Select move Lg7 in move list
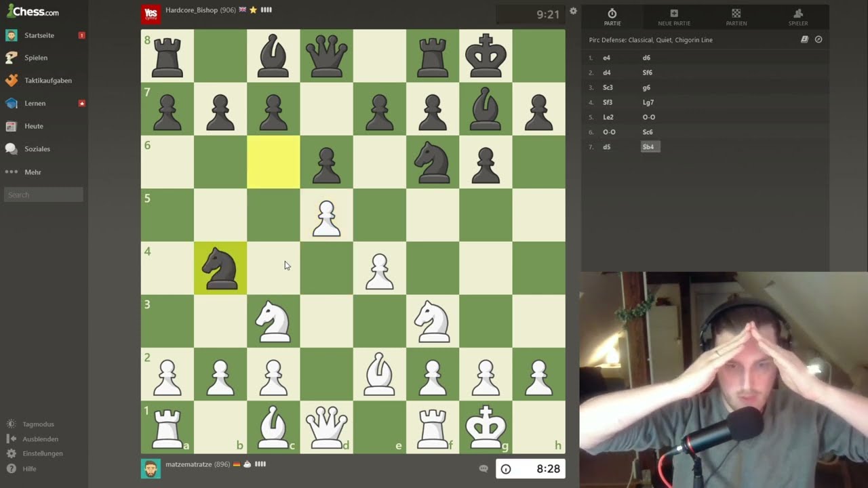 click(x=648, y=102)
